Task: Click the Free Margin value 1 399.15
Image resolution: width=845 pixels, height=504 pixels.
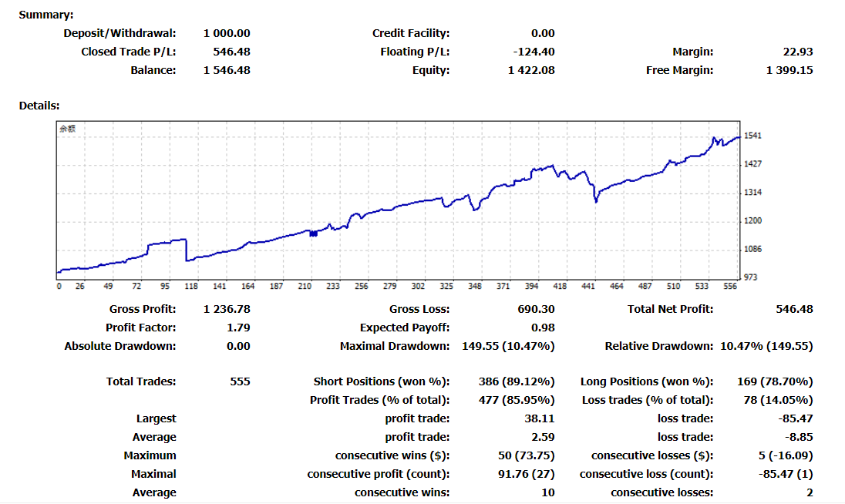Action: 789,70
